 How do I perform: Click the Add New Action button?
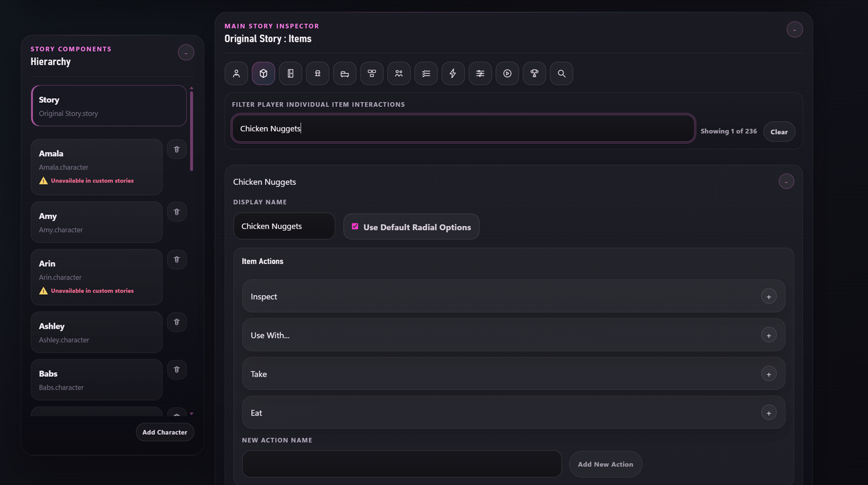605,464
